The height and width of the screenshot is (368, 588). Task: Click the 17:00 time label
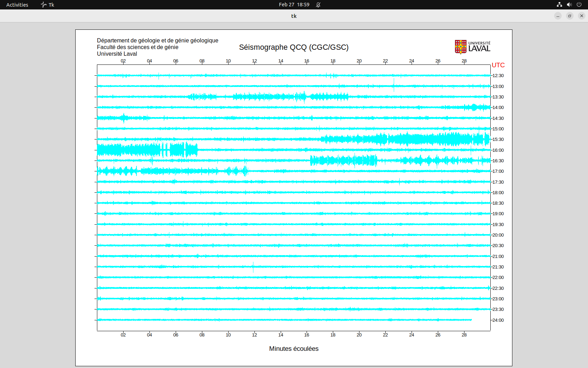point(498,171)
